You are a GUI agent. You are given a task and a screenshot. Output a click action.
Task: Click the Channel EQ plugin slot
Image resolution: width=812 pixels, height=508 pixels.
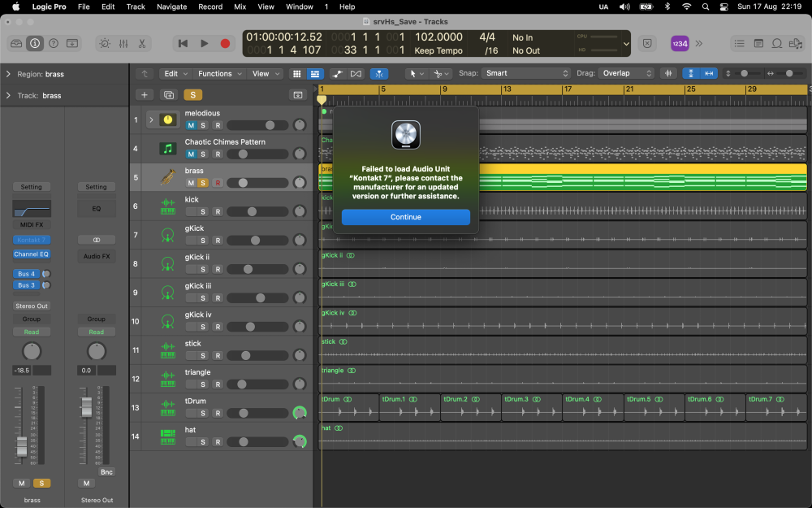32,254
